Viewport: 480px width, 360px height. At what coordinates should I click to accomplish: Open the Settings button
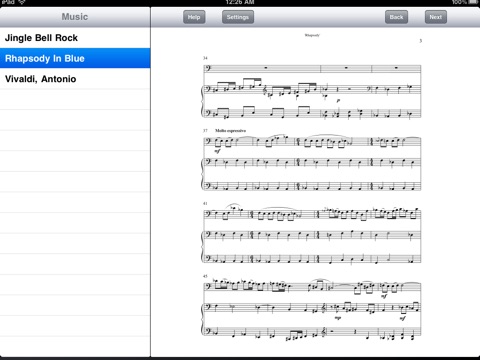click(x=238, y=17)
